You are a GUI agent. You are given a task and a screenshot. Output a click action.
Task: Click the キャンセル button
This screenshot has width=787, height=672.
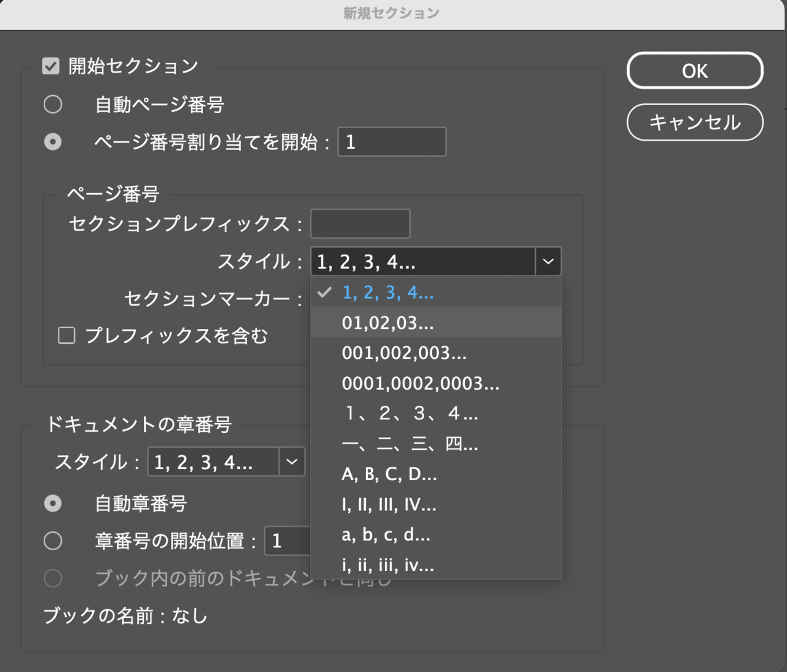click(x=695, y=122)
